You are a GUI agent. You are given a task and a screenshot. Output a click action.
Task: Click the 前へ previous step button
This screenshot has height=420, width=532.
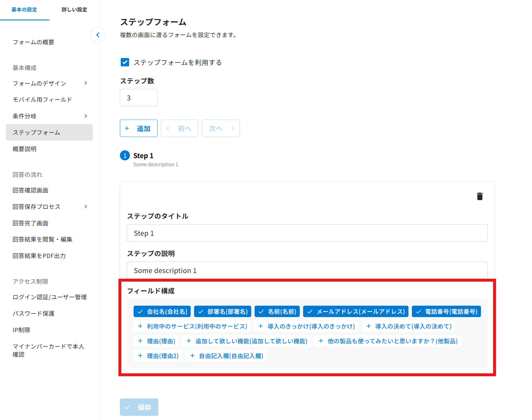coord(180,128)
